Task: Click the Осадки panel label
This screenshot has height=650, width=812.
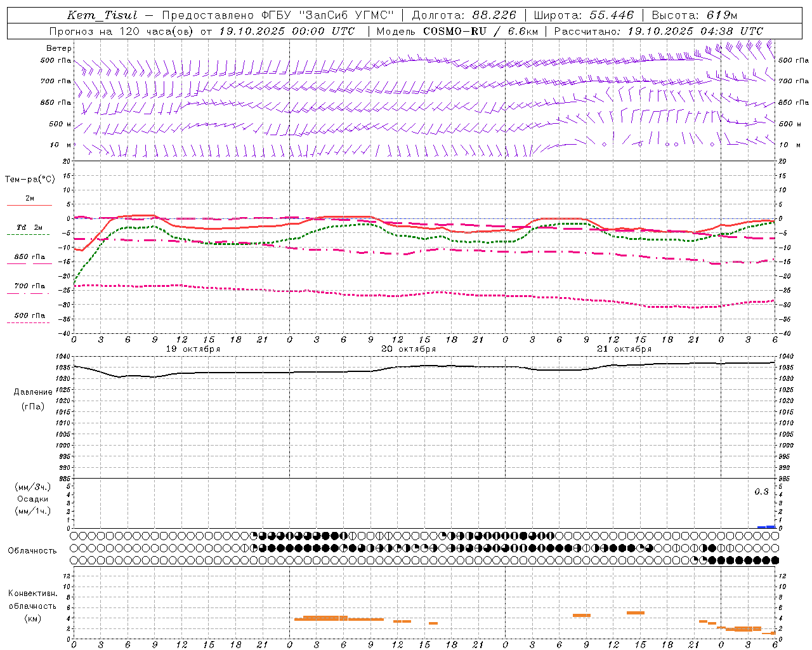Action: point(33,499)
